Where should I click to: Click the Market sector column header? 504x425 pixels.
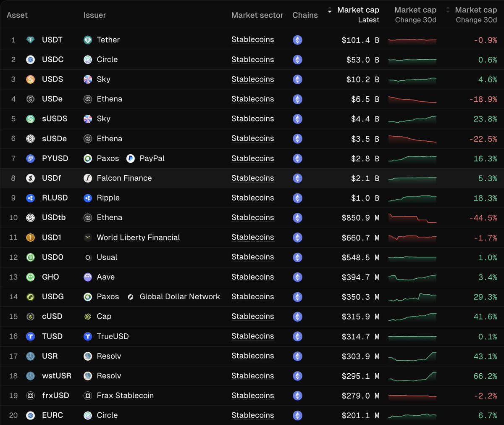pos(257,15)
